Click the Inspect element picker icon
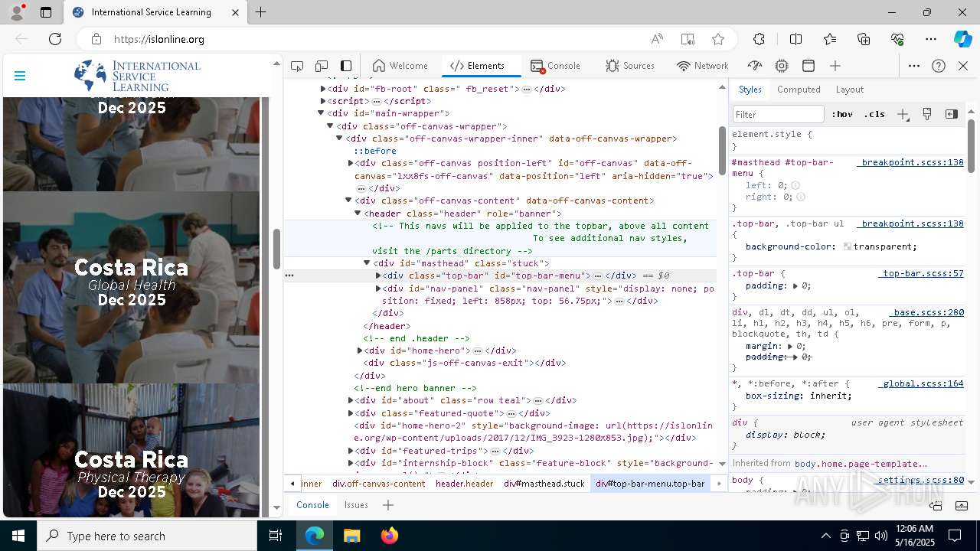Image resolution: width=980 pixels, height=551 pixels. (297, 66)
